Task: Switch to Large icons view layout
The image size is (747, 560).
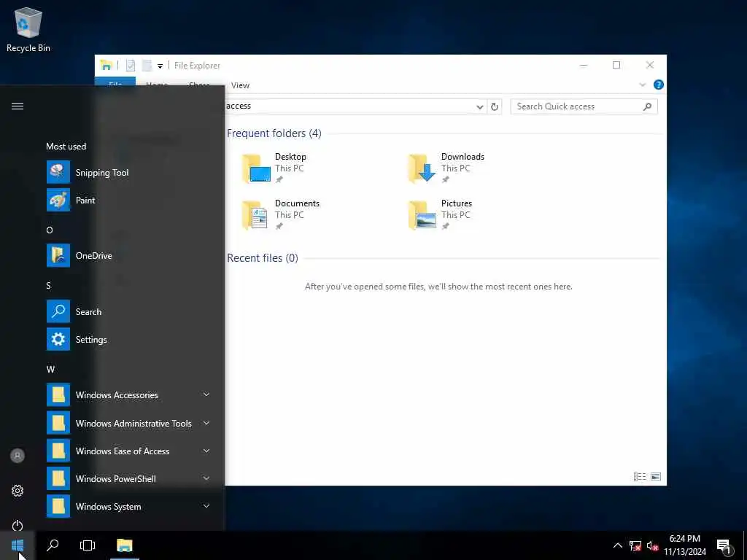Action: (x=656, y=477)
